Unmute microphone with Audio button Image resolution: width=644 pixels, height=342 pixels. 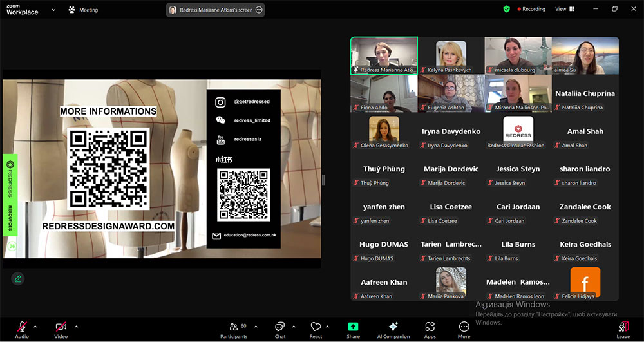[22, 330]
